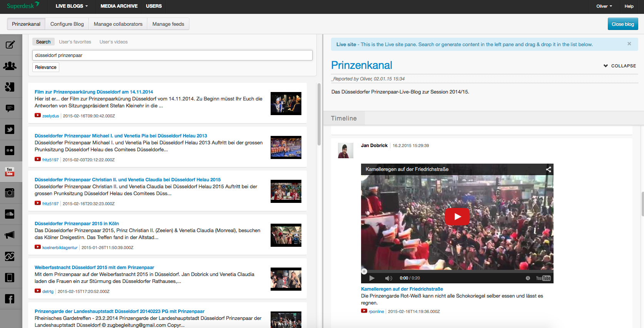Open Helau 2015 Christian II. result link

pos(128,180)
